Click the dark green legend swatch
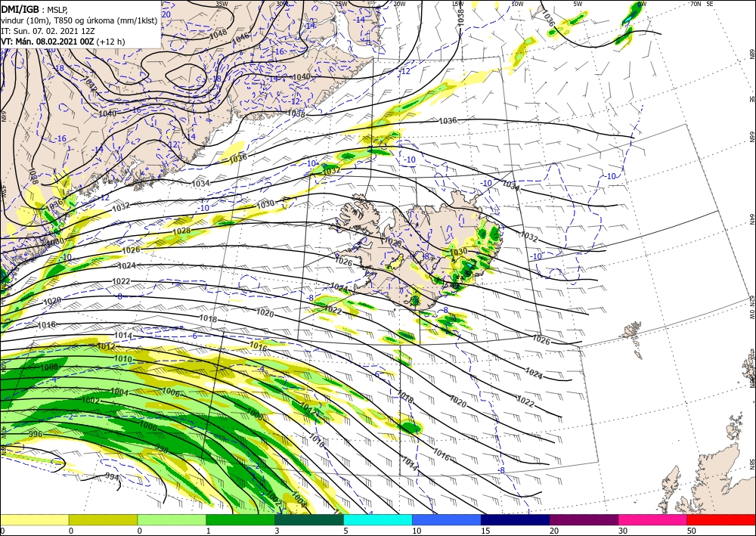Image resolution: width=756 pixels, height=536 pixels. [x=309, y=519]
